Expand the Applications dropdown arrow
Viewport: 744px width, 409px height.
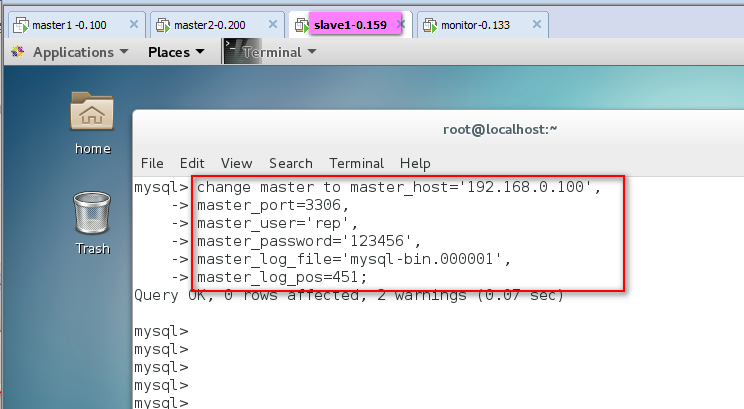pos(124,51)
